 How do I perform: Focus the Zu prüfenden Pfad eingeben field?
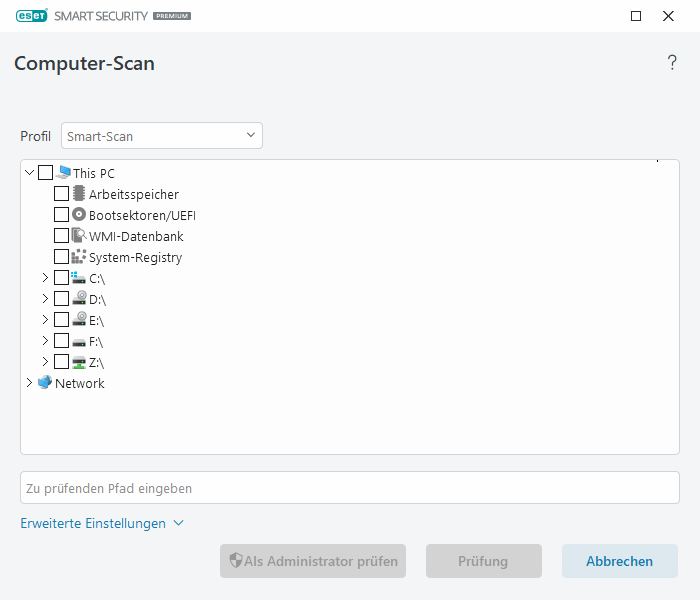click(350, 488)
